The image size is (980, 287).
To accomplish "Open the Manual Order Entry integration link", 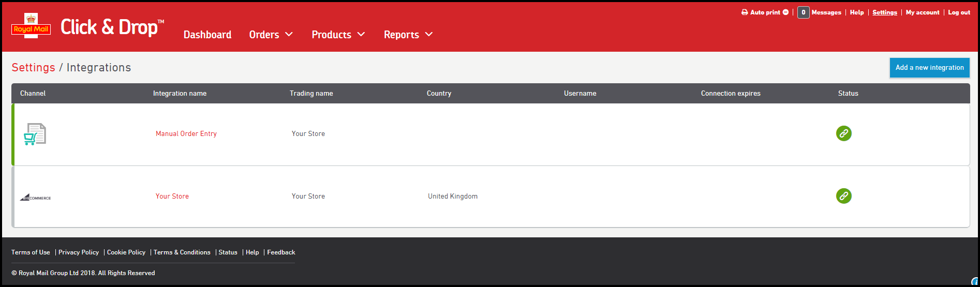I will (186, 133).
